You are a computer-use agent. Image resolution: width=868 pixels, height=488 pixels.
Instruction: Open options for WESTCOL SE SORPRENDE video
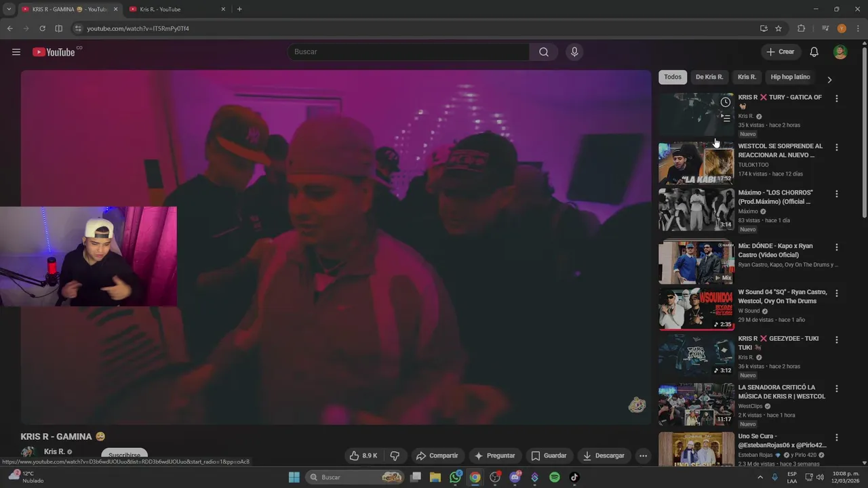point(836,147)
